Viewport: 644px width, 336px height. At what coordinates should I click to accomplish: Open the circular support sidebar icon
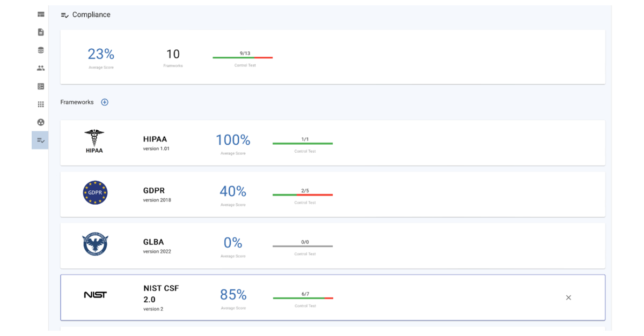coord(41,122)
